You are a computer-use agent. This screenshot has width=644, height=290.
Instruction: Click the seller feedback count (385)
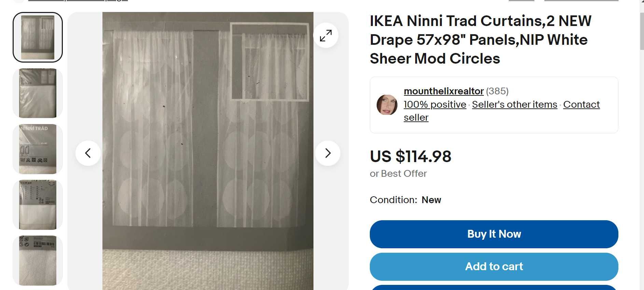click(x=497, y=91)
